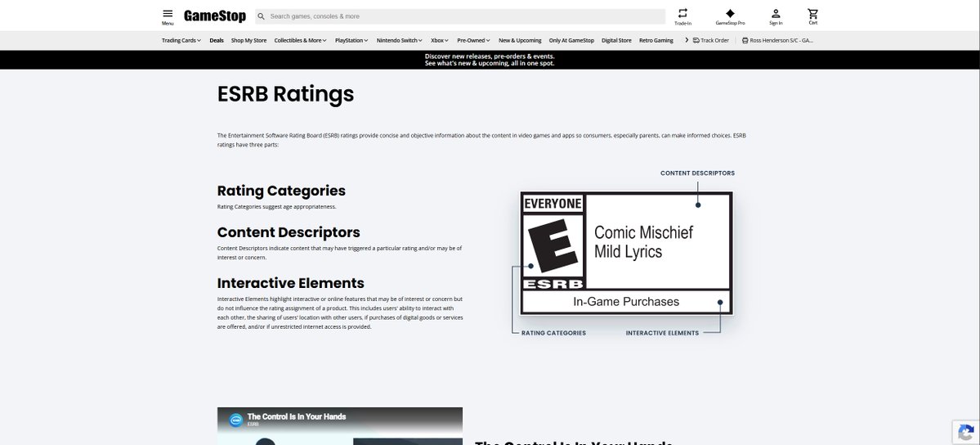
Task: Click the store icon beside Ross Henderson
Action: click(x=745, y=40)
